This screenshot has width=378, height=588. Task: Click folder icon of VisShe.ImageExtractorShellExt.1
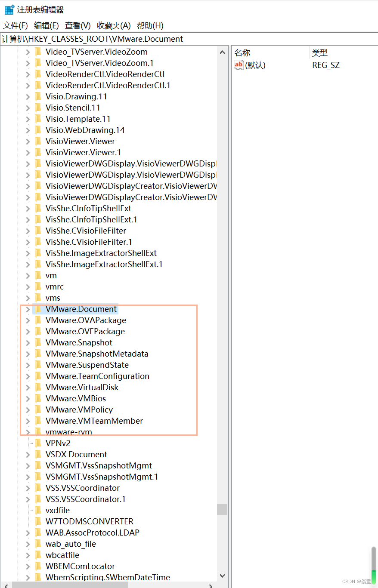pyautogui.click(x=38, y=265)
